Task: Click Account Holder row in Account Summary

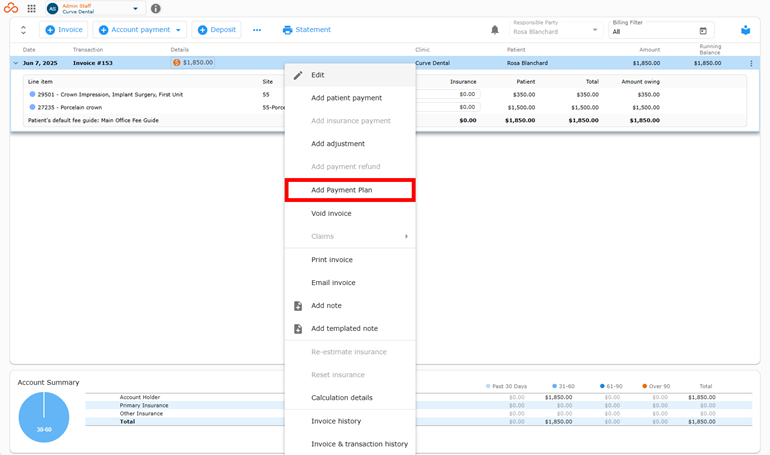Action: pos(418,397)
